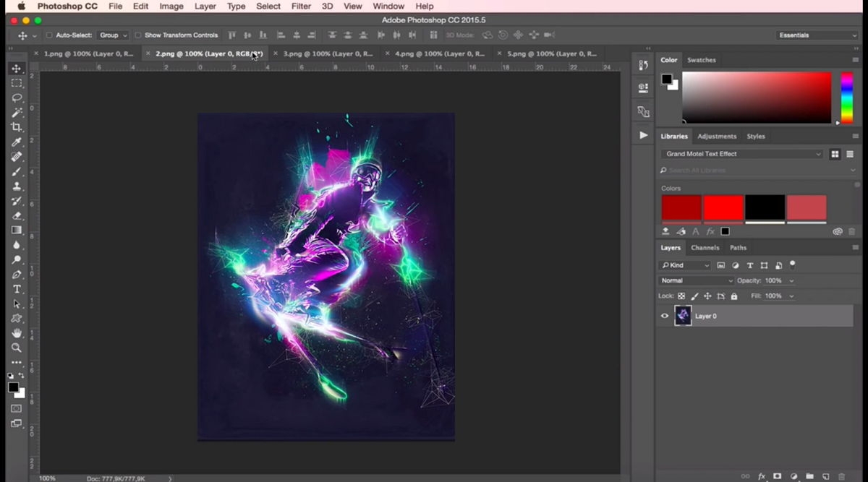Toggle Lock image pixels brush icon
Viewport: 868px width, 482px height.
click(x=695, y=296)
